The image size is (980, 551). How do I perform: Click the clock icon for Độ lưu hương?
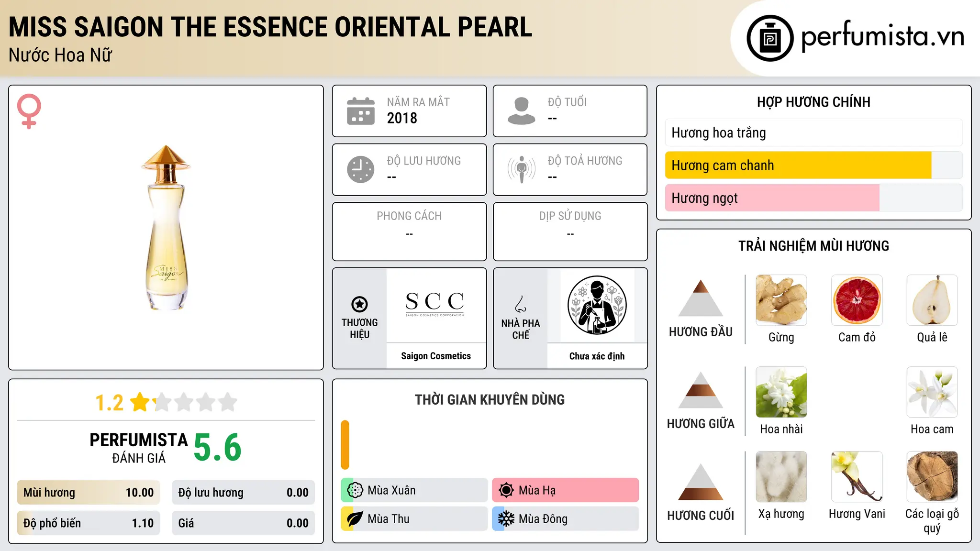click(x=361, y=169)
